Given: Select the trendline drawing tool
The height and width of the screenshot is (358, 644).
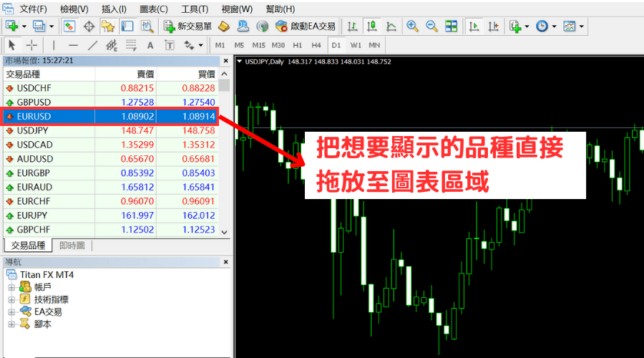Looking at the screenshot, I should coord(92,45).
